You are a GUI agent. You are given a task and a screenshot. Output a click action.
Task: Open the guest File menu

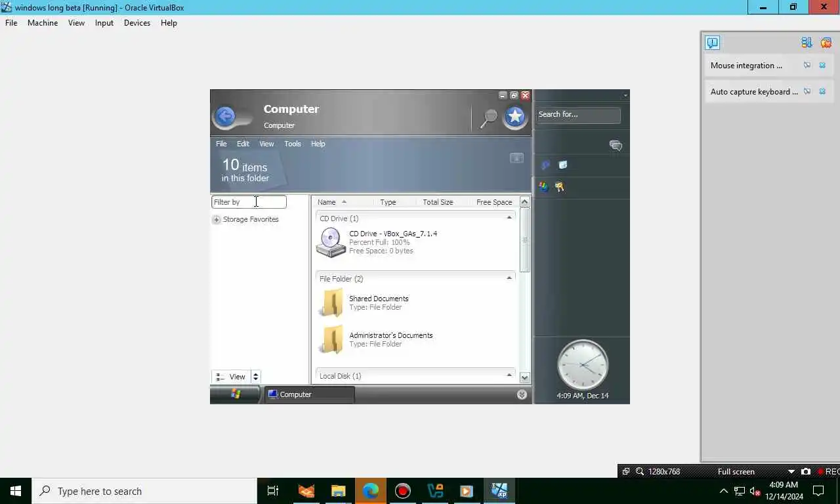pos(221,144)
